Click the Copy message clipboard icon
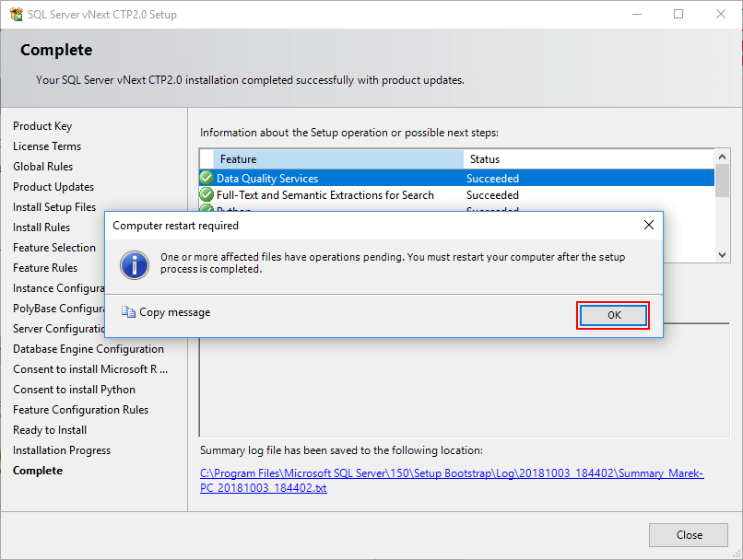 [129, 312]
